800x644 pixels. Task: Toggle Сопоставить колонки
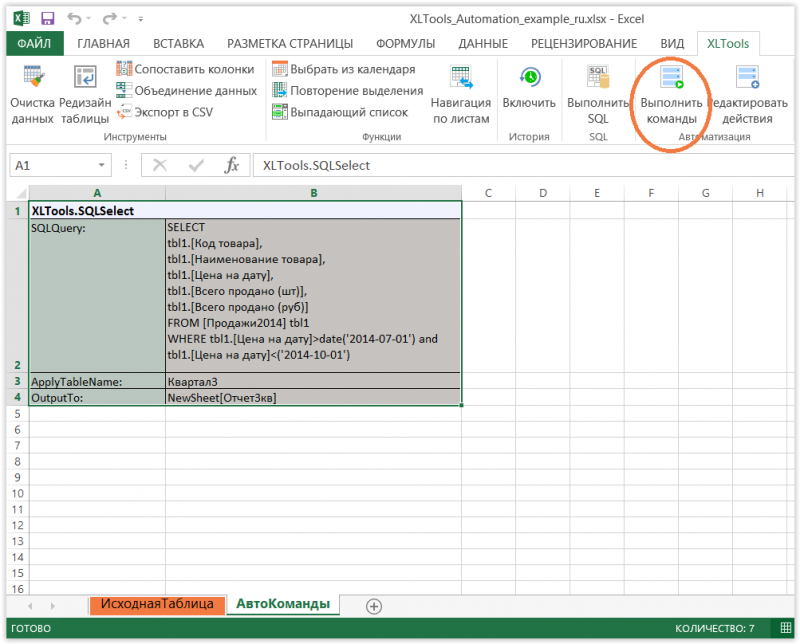click(x=180, y=68)
